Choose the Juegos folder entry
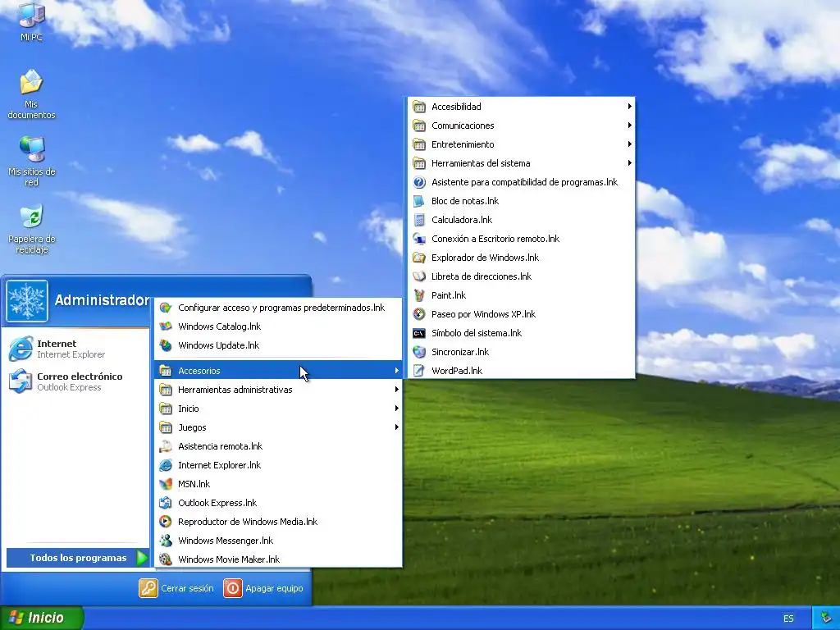Screen dimensions: 840x630 278,427
